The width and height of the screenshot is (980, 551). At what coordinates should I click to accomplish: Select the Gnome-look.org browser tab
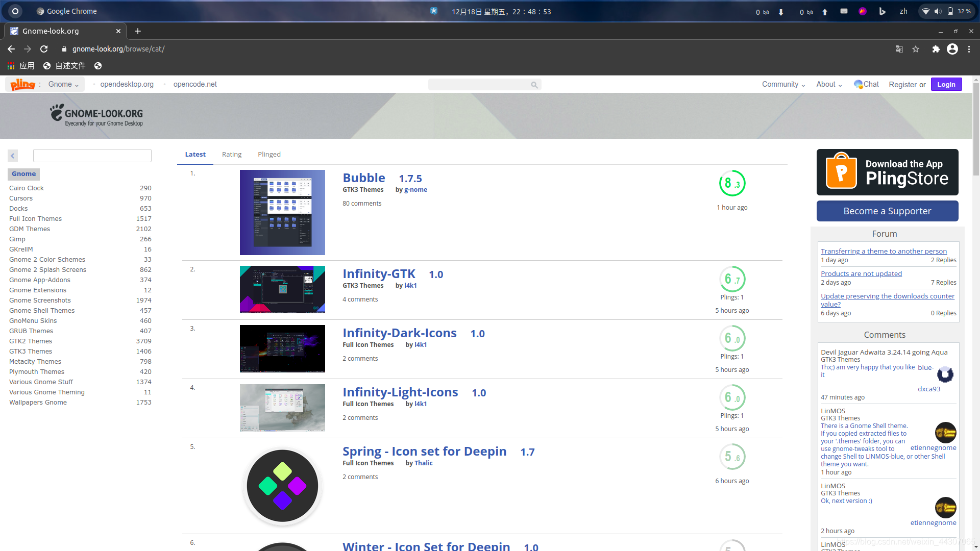65,31
